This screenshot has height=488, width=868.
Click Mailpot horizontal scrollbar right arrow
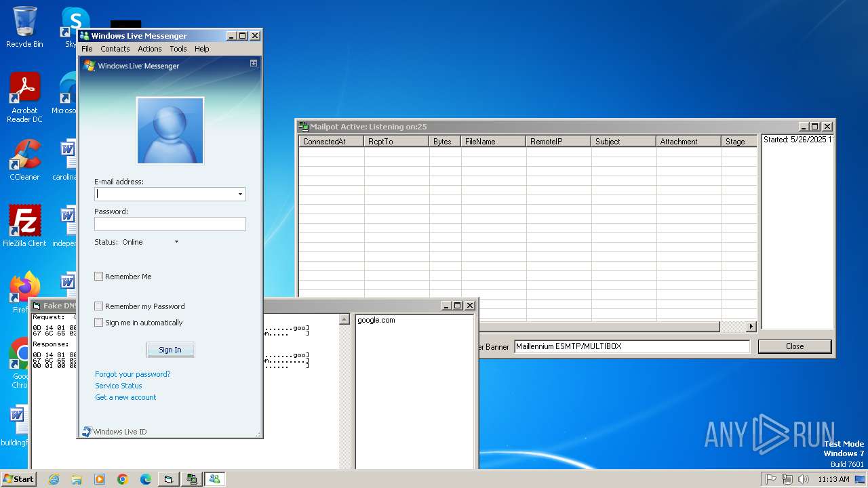click(751, 327)
